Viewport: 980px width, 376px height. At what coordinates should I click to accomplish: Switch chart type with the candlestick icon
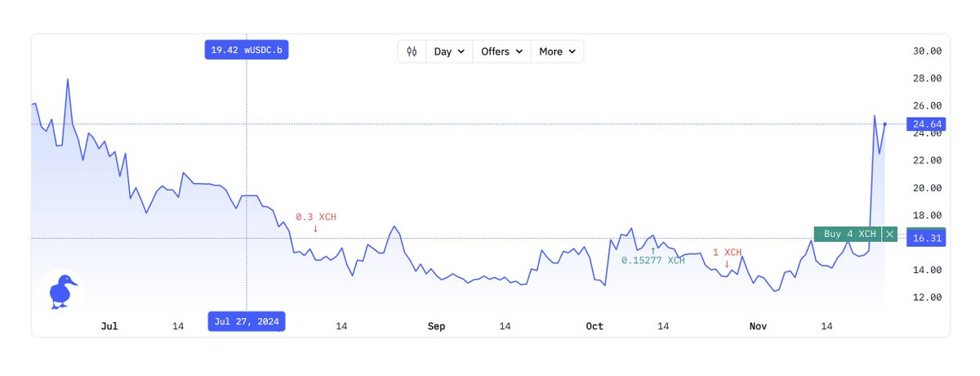pos(412,51)
